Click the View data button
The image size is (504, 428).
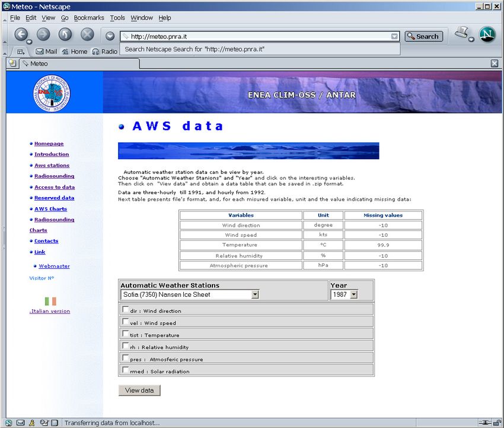[139, 390]
